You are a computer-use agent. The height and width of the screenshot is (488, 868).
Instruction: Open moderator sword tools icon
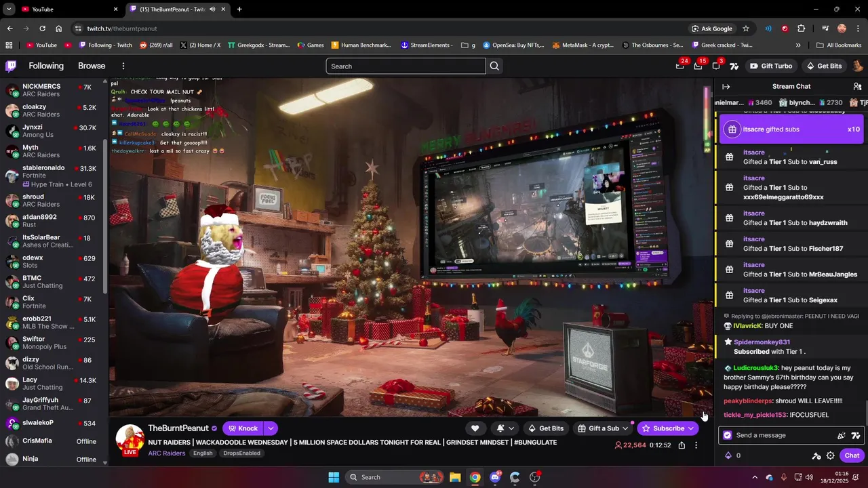[816, 455]
